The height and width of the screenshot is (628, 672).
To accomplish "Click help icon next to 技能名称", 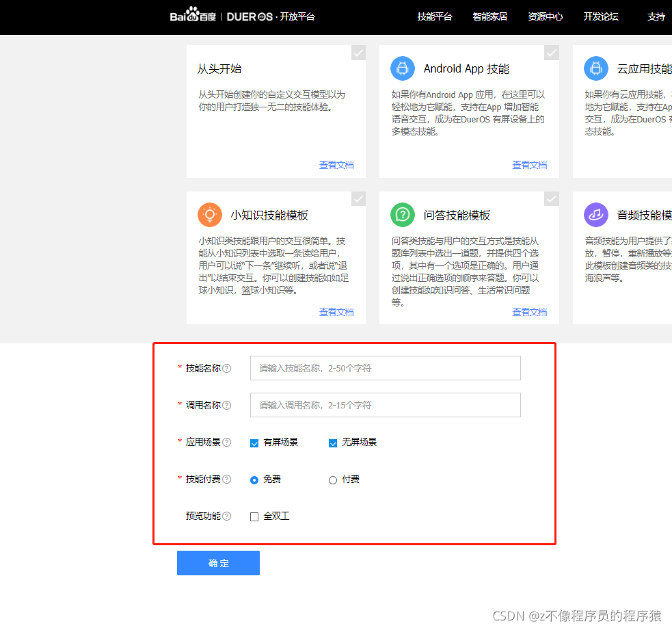I will (x=227, y=369).
